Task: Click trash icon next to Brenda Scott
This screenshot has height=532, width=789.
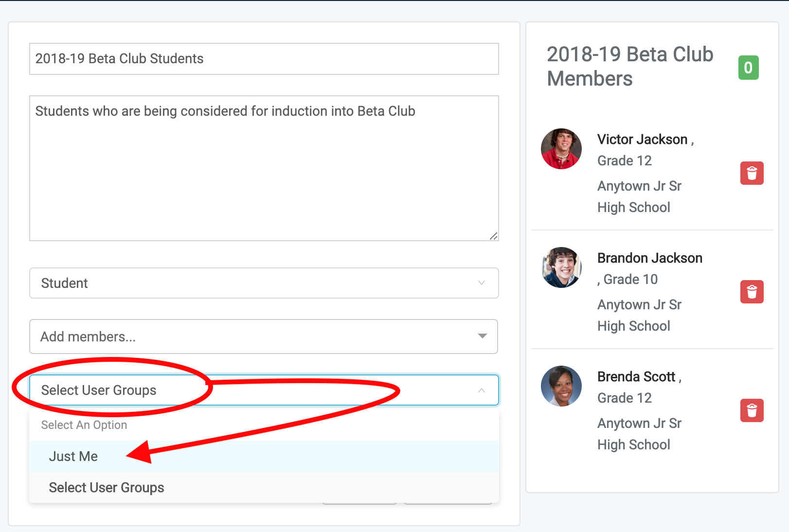Action: click(x=752, y=410)
